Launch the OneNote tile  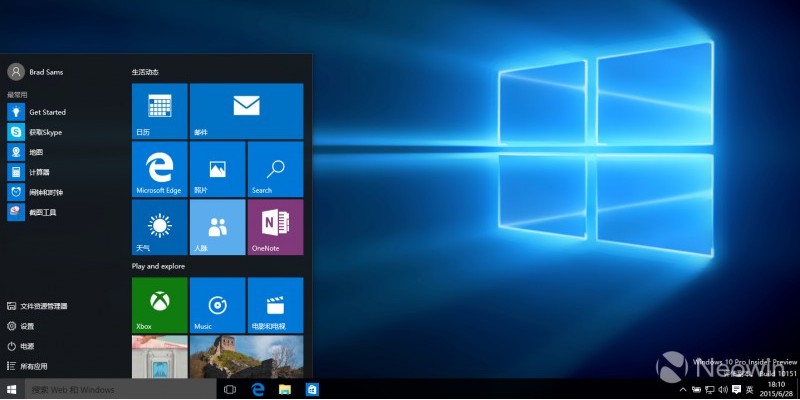tap(276, 227)
